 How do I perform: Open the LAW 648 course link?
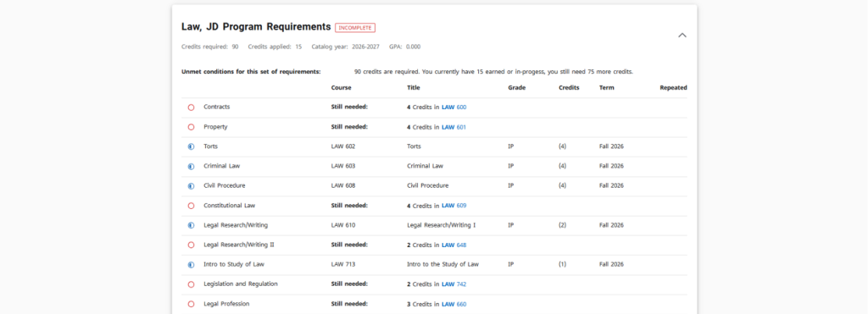coord(454,245)
